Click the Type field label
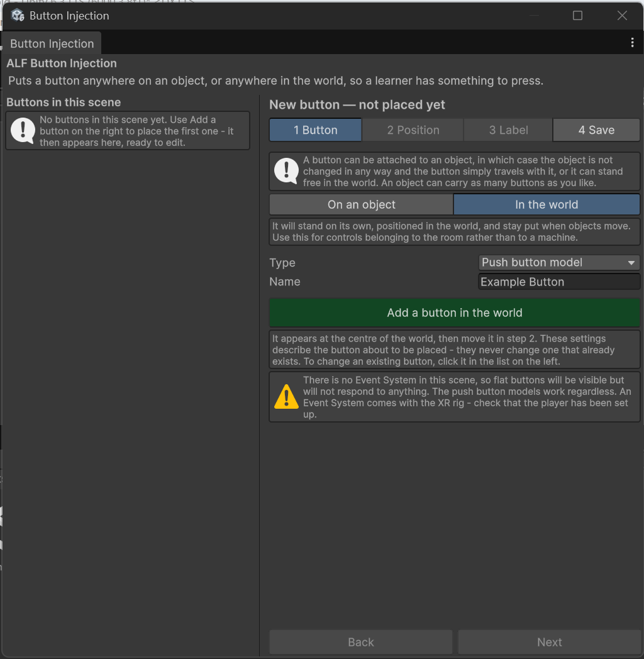Screen dimensions: 644x659 click(282, 263)
